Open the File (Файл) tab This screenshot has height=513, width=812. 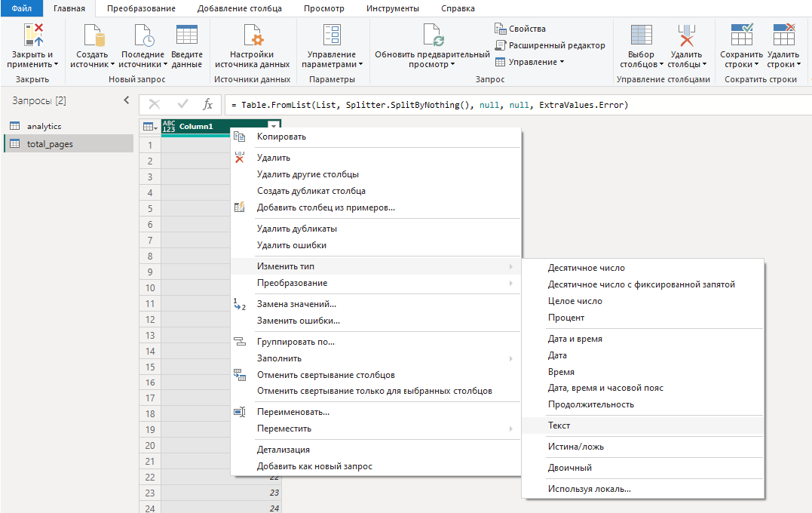tap(22, 8)
